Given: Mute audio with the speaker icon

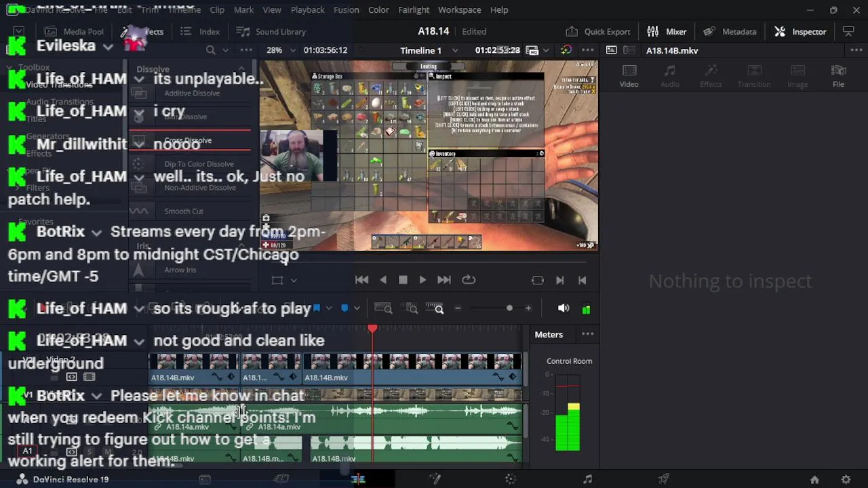Looking at the screenshot, I should [564, 308].
